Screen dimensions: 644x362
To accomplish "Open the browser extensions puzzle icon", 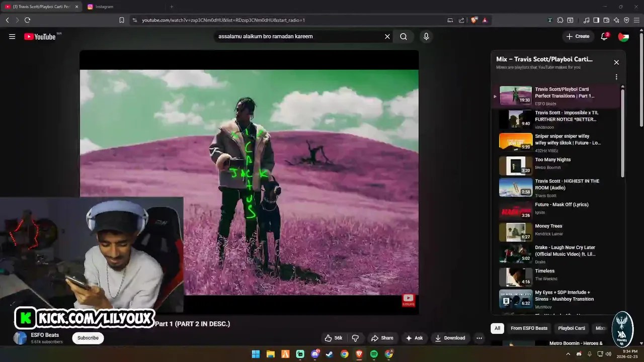I will click(560, 20).
